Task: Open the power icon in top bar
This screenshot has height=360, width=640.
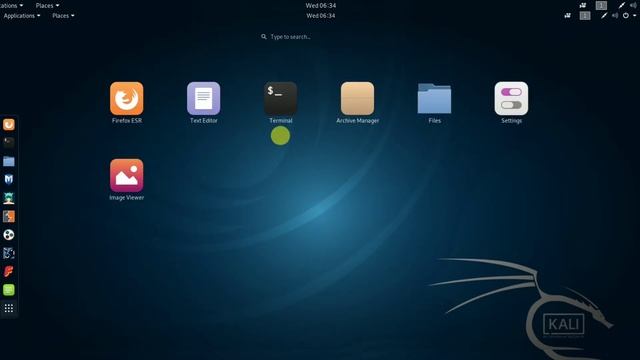Action: pos(625,16)
